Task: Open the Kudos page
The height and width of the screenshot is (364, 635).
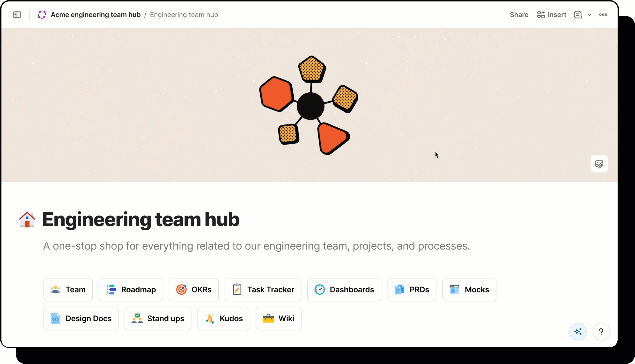Action: tap(223, 319)
